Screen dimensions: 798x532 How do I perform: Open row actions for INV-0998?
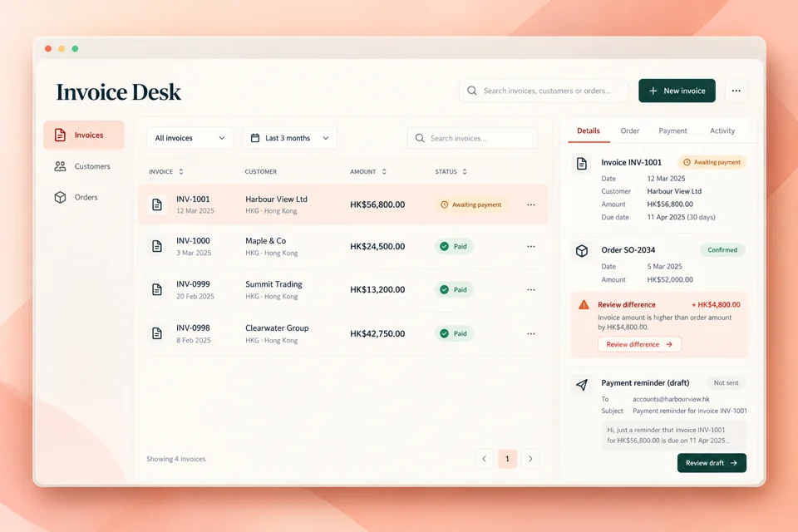pos(531,333)
